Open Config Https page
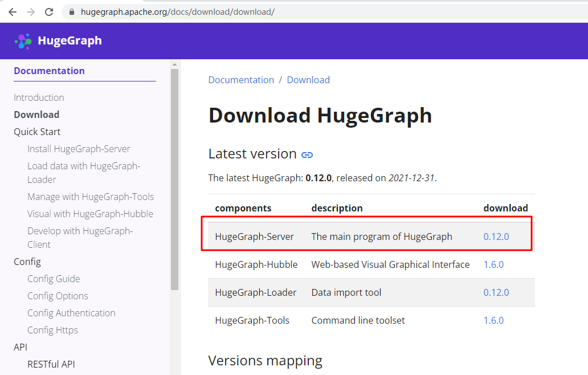Image resolution: width=588 pixels, height=375 pixels. pos(52,330)
